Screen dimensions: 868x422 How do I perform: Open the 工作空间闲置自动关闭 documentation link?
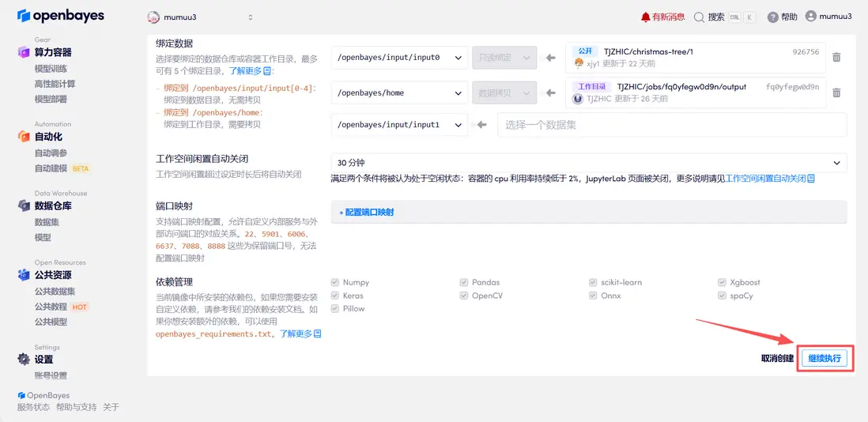tap(765, 179)
